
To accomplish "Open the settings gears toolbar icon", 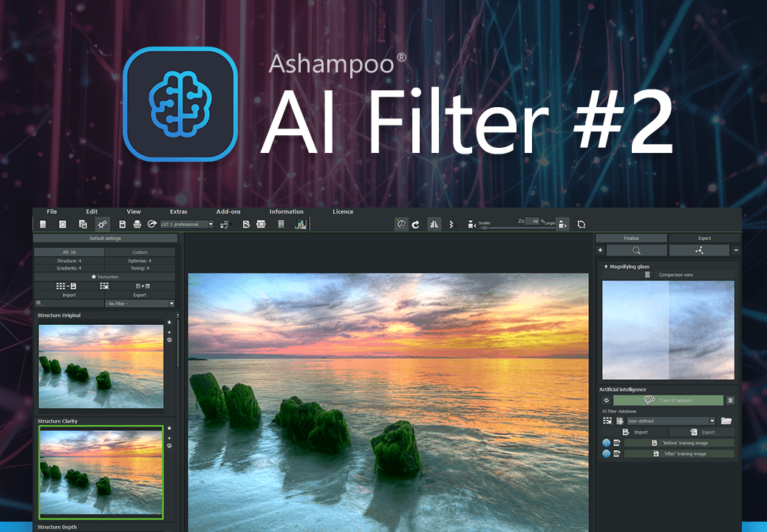I will [102, 225].
